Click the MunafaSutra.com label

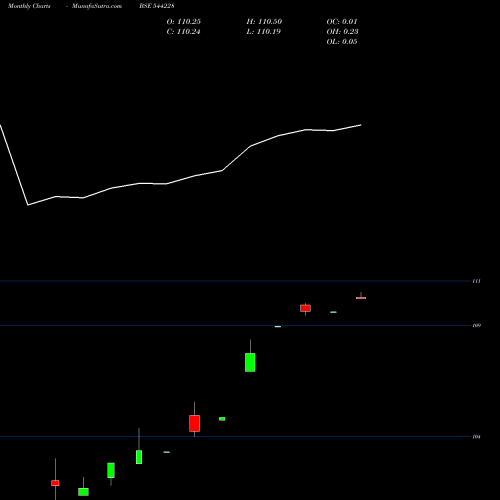97,6
